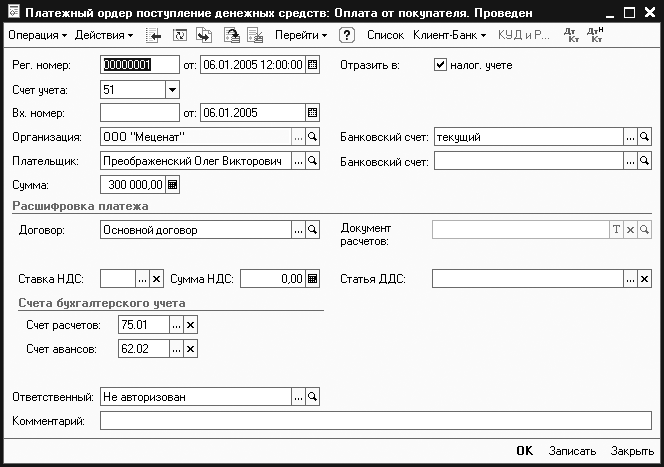Click the ellipsis button for Договор field
Screen dimensions: 664x467
(298, 230)
